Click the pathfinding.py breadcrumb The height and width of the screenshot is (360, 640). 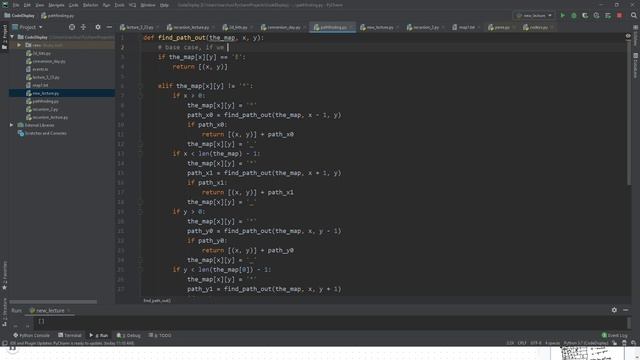58,16
